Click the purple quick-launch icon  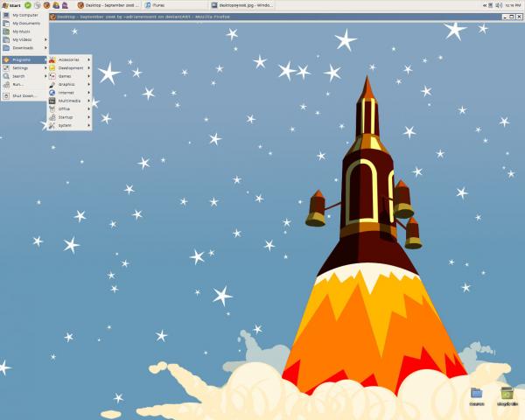tap(66, 5)
